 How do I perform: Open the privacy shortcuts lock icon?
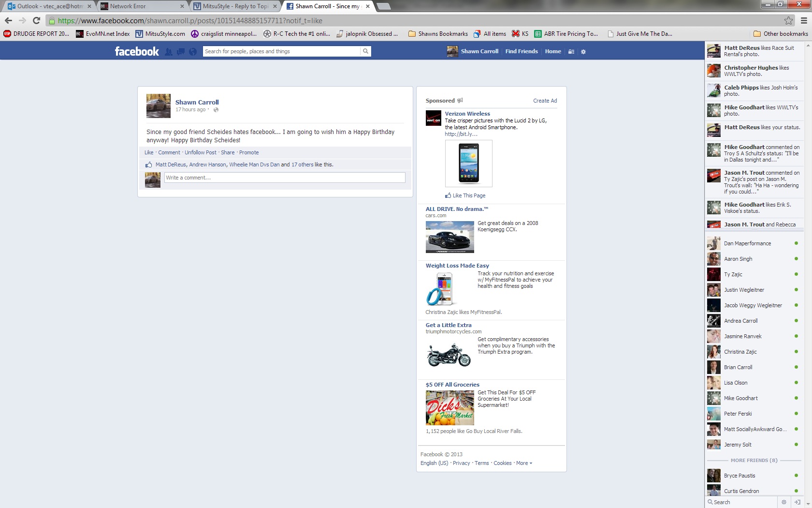coord(571,52)
